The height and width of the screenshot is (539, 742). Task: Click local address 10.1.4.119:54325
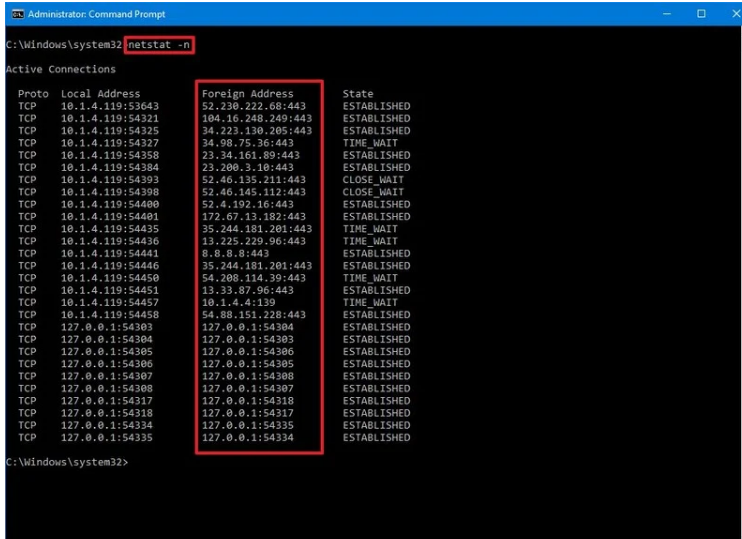point(110,131)
